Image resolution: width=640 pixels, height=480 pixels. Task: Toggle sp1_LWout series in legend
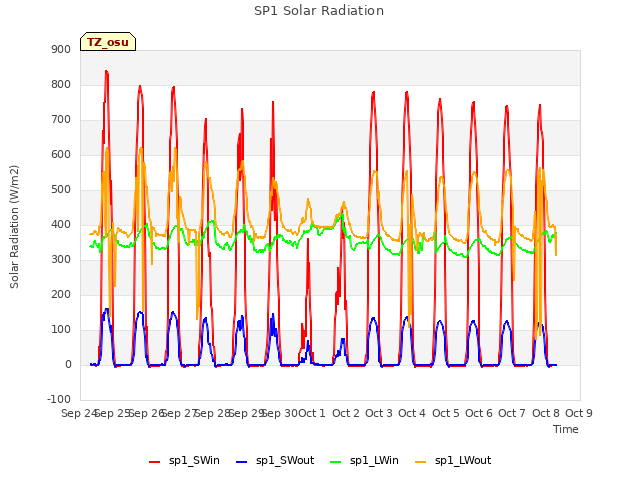(x=453, y=461)
